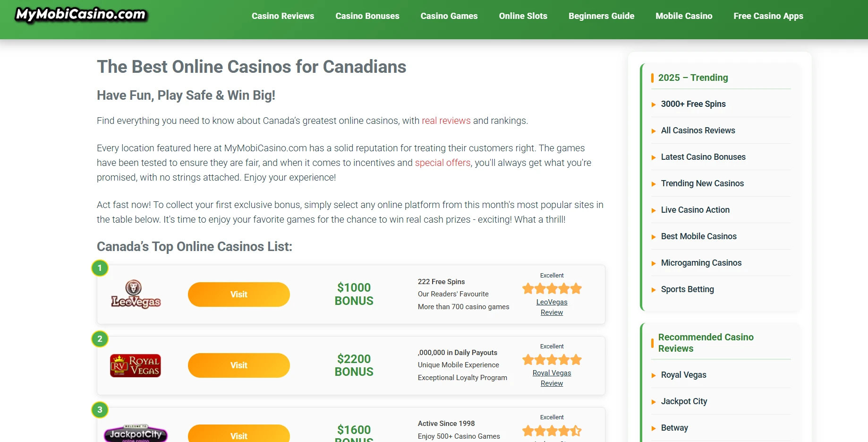Open the LeoVegas Review link
The image size is (868, 442).
552,307
